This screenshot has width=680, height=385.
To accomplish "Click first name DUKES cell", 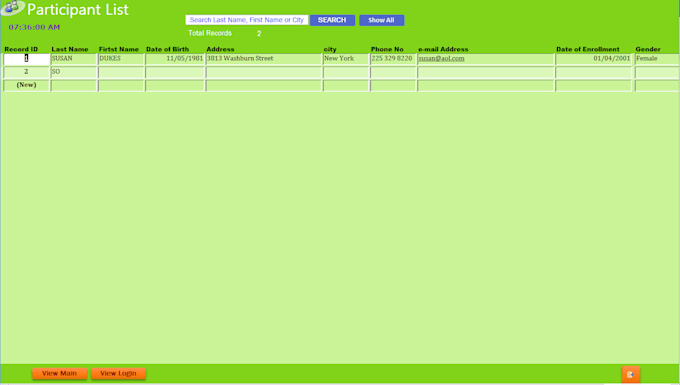I will pos(121,59).
